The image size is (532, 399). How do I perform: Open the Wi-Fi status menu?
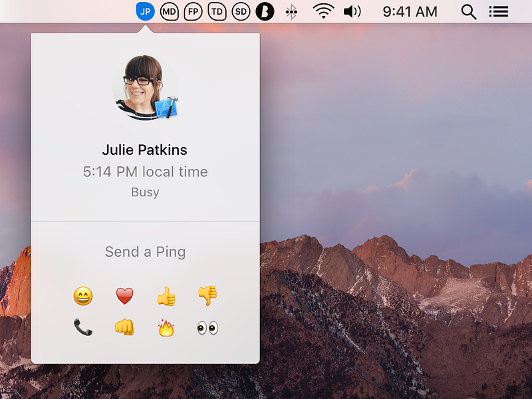click(323, 12)
